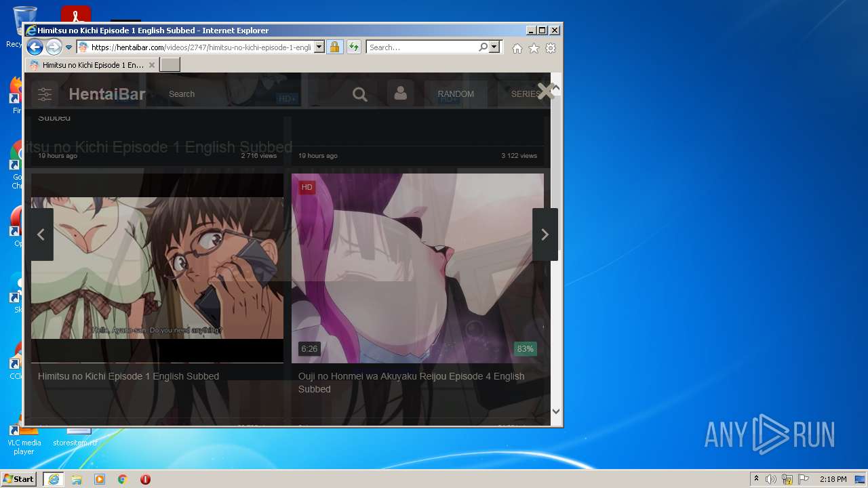
Task: Show next item with right chevron
Action: tap(545, 235)
